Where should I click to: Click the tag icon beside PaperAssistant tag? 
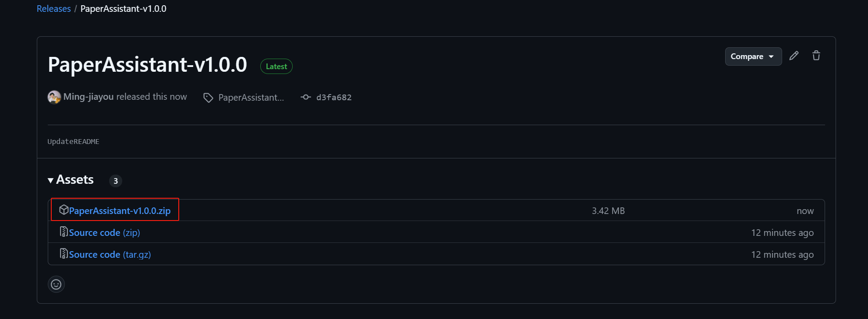click(208, 97)
